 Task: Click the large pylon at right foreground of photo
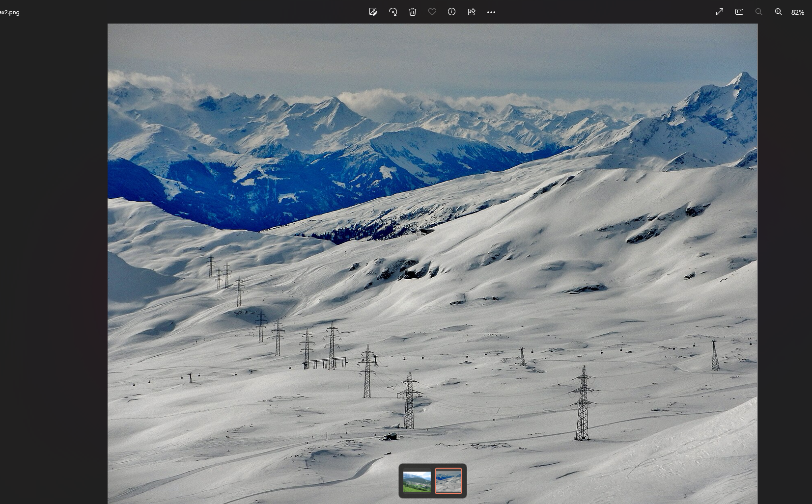pyautogui.click(x=583, y=403)
